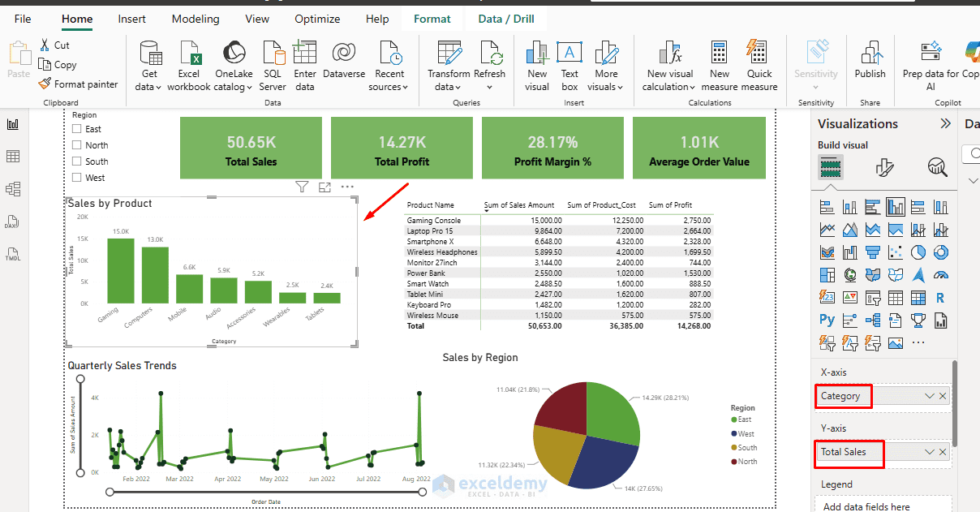Click the Enter data button
The width and height of the screenshot is (980, 512).
click(305, 66)
